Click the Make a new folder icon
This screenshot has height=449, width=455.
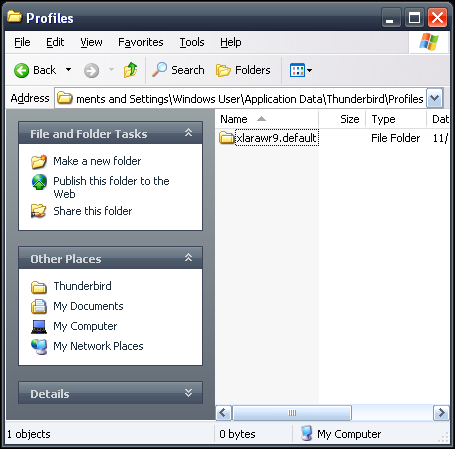39,161
